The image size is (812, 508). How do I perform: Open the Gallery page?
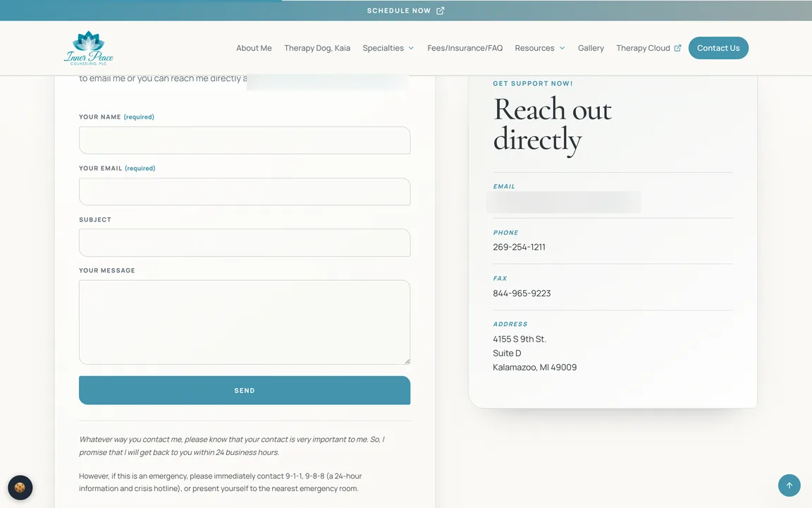click(591, 48)
